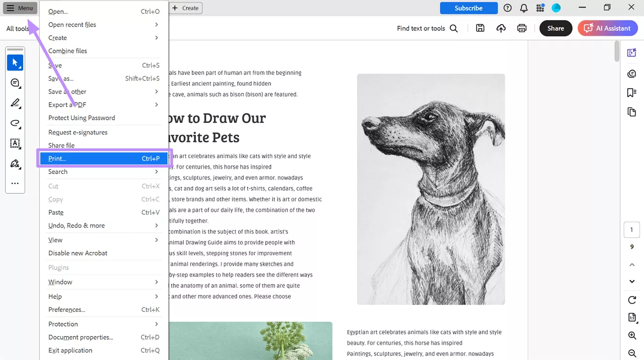Click the page number input field
Screen dimensions: 644x360
click(631, 229)
